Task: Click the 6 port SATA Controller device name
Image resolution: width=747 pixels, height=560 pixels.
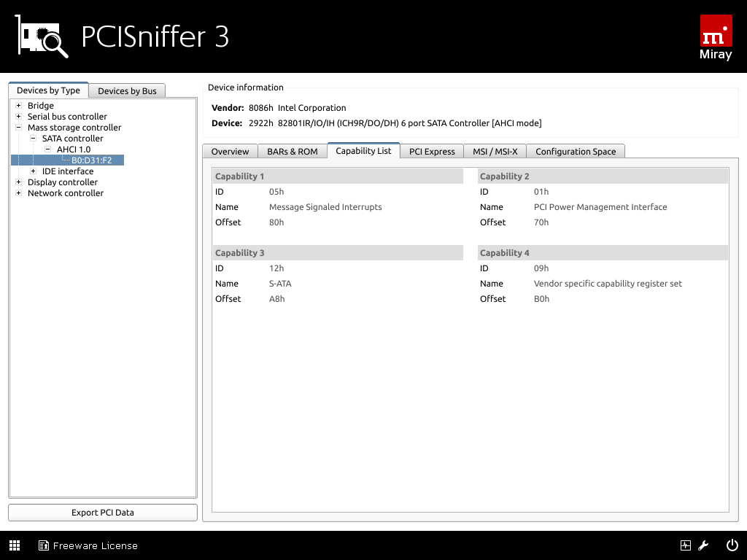Action: pyautogui.click(x=410, y=123)
